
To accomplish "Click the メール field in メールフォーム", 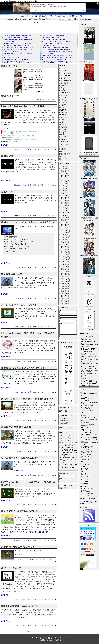I will click(x=68, y=317).
